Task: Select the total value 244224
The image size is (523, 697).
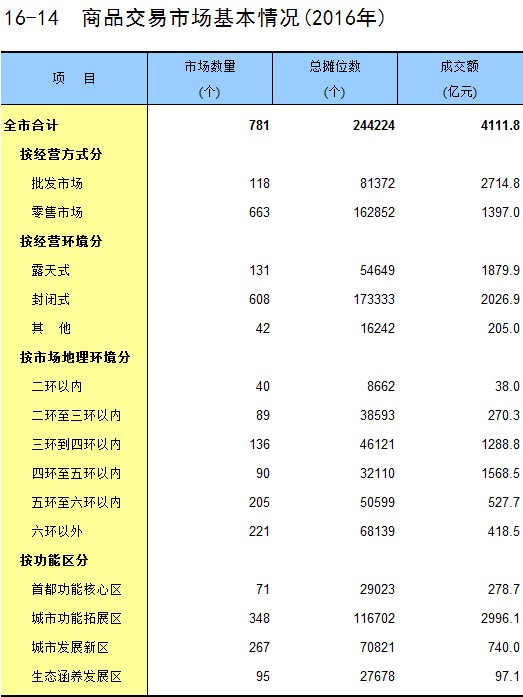Action: pyautogui.click(x=374, y=125)
